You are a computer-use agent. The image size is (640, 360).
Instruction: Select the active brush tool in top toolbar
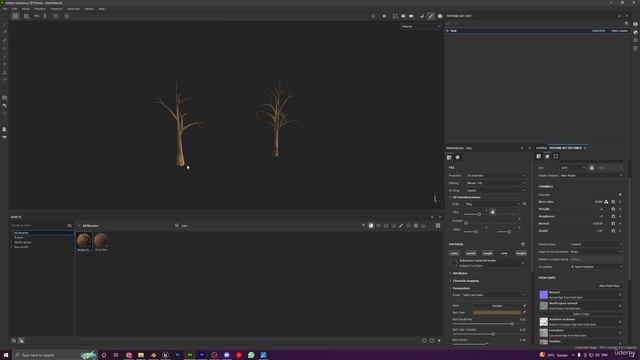click(x=431, y=16)
